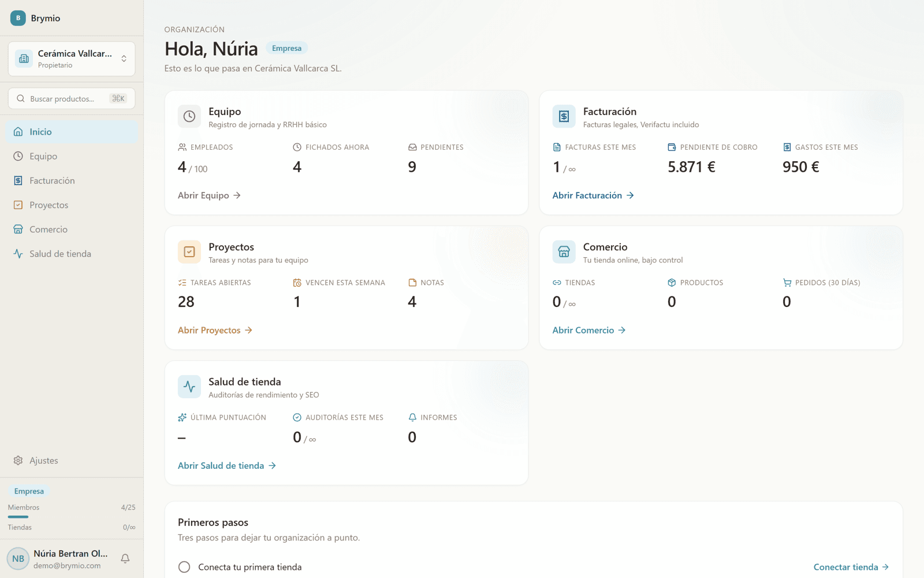This screenshot has width=924, height=578.
Task: Click the '28' open tasks count
Action: (x=186, y=302)
